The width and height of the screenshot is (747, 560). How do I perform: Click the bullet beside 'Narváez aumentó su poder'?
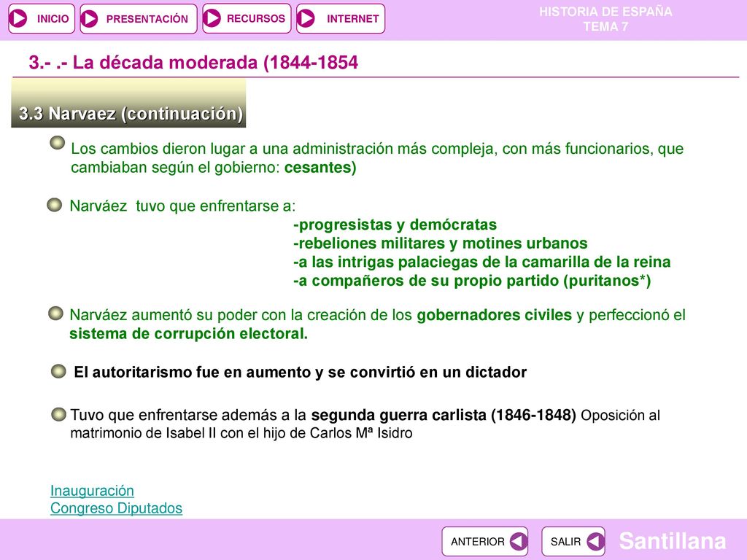pyautogui.click(x=55, y=314)
